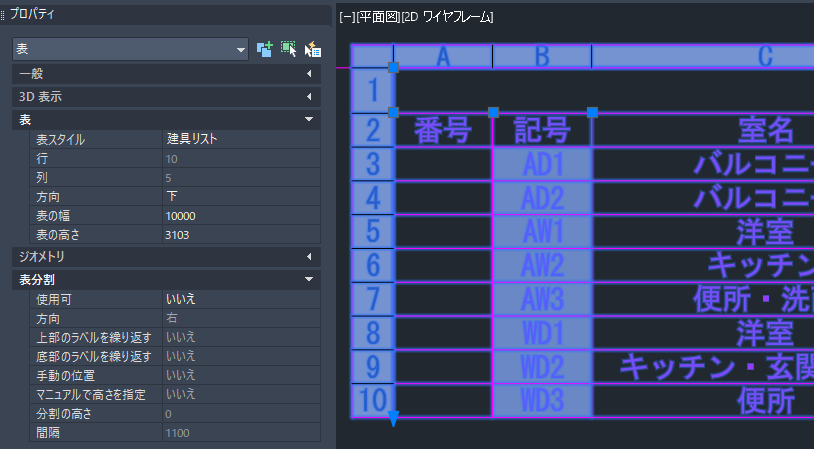
Task: Click the table break triangle grip
Action: point(393,420)
